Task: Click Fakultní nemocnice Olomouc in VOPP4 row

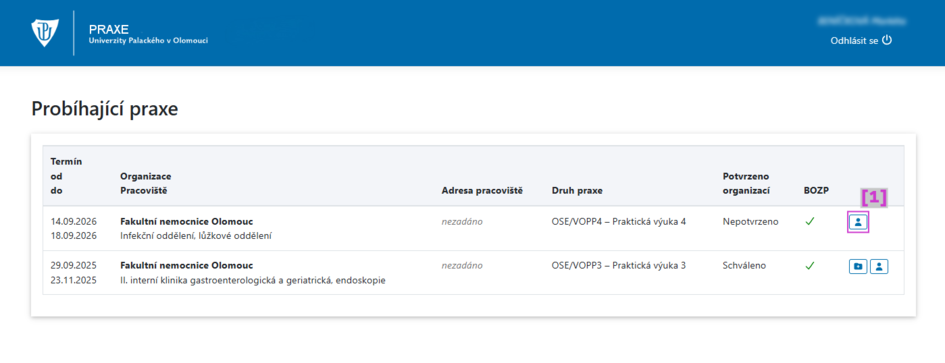Action: (x=186, y=221)
